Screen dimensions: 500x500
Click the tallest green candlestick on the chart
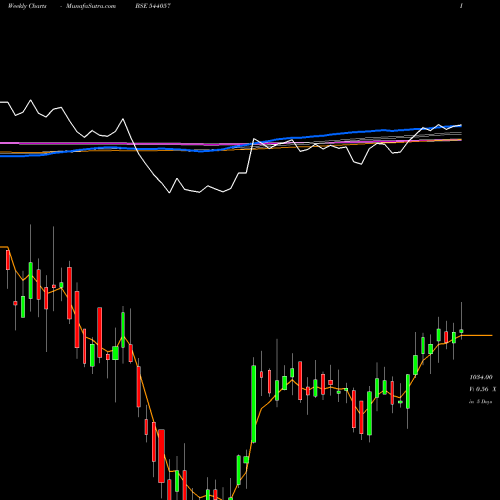[254, 404]
